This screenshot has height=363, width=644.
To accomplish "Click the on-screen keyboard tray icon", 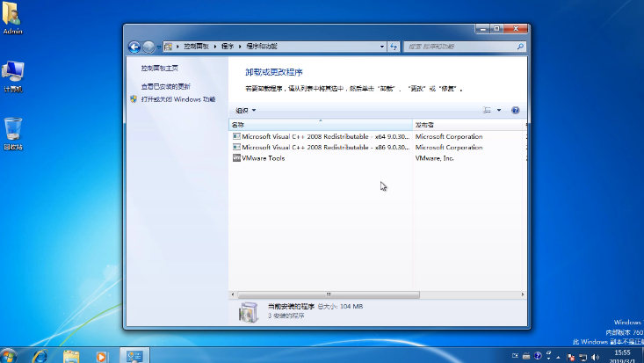I will click(526, 357).
